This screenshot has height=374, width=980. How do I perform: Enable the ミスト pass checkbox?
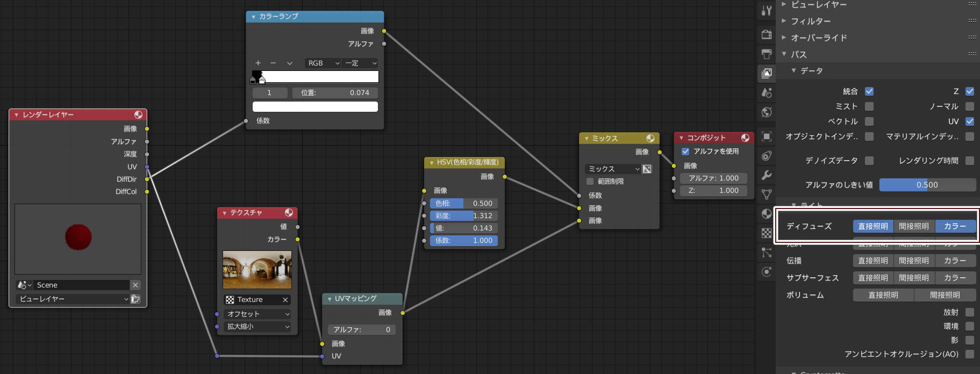pos(869,106)
